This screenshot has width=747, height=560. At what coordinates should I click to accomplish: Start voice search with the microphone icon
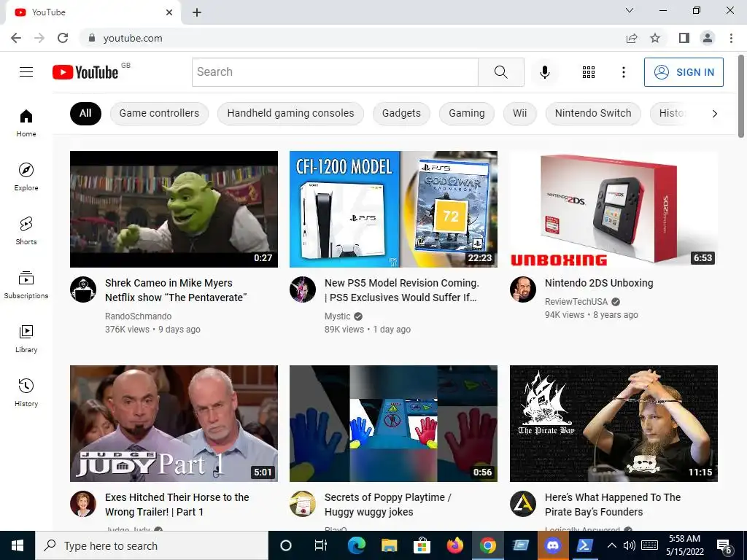pos(544,72)
